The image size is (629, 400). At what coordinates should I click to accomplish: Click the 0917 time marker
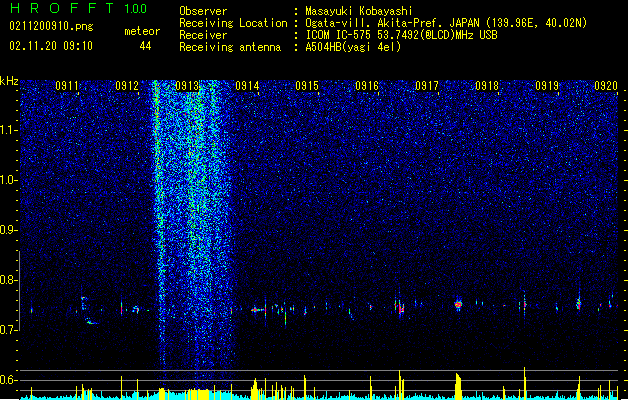click(x=427, y=86)
